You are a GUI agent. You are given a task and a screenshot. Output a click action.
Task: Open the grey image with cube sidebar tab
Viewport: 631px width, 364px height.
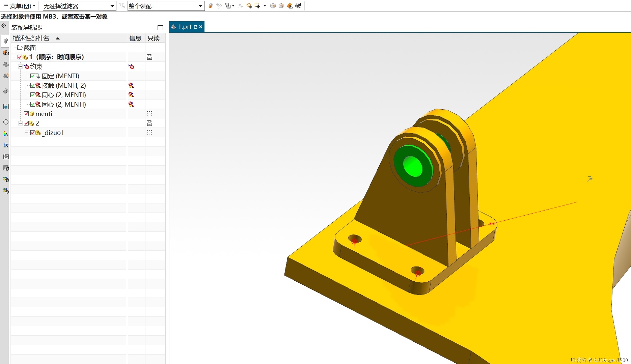(x=5, y=168)
